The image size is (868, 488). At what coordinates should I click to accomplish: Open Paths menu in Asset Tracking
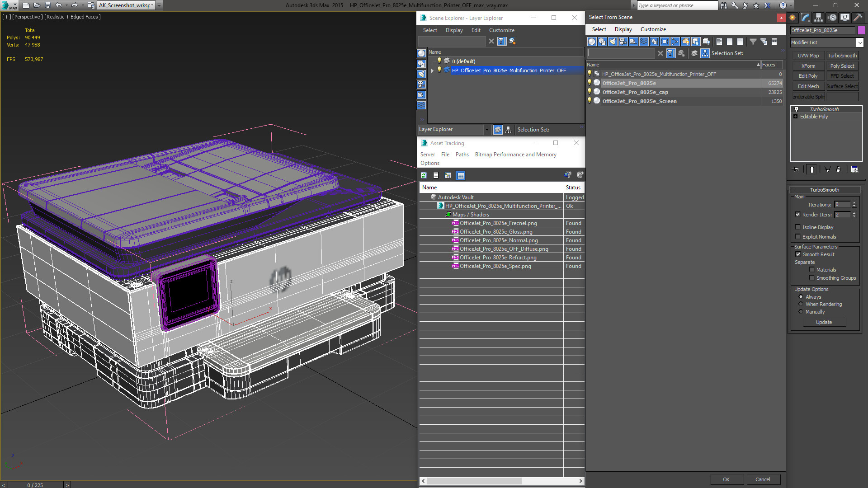coord(462,155)
